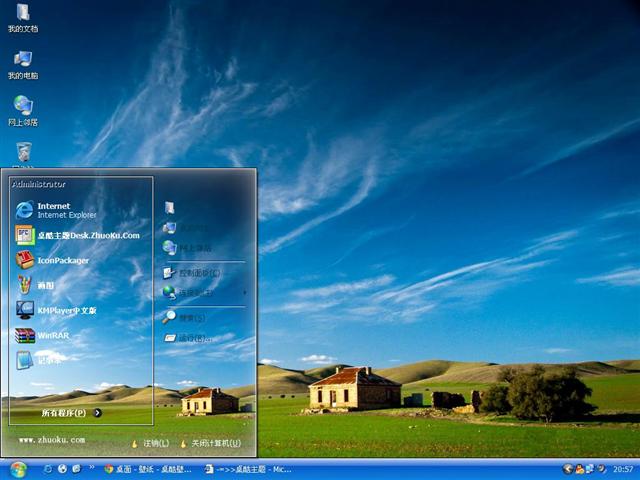Open 画图 (Paint) from the Start menu
The image size is (640, 480).
click(35, 285)
